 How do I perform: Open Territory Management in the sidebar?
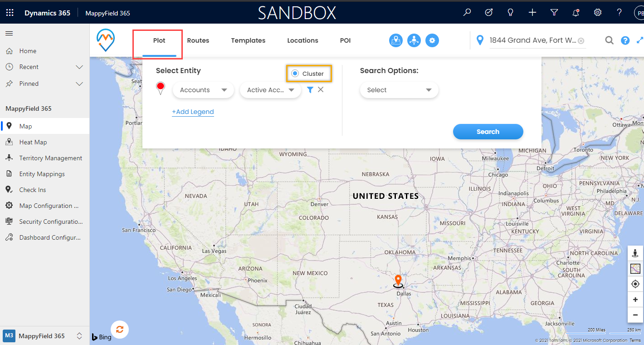pos(44,158)
